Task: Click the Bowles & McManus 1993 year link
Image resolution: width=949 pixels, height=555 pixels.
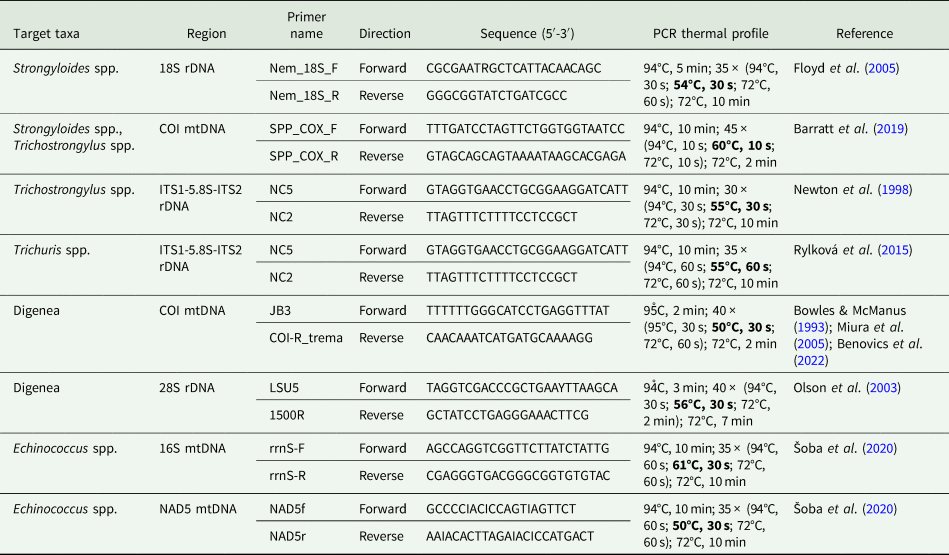Action: (x=811, y=327)
